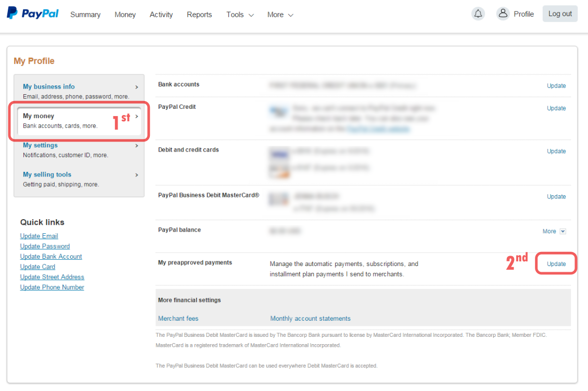Click My money chevron arrow
Viewport: 588px width, 391px height.
tap(136, 116)
